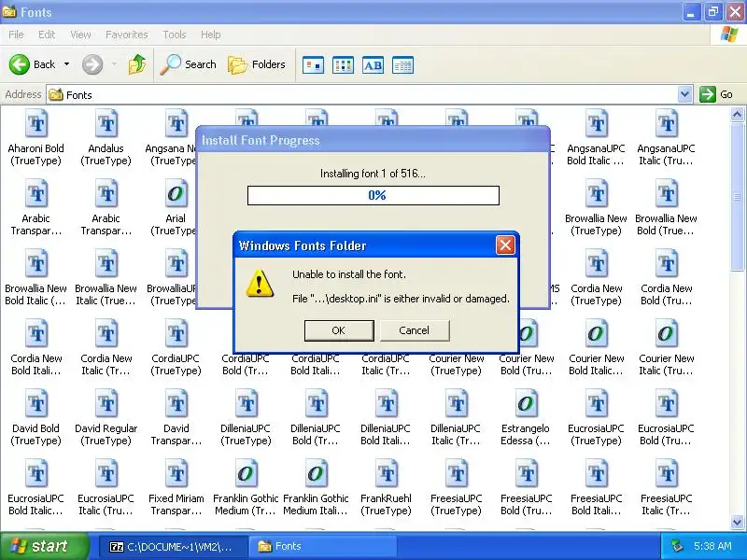Click into the Address field showing Fonts
Viewport: 747px width, 560px height.
click(362, 95)
